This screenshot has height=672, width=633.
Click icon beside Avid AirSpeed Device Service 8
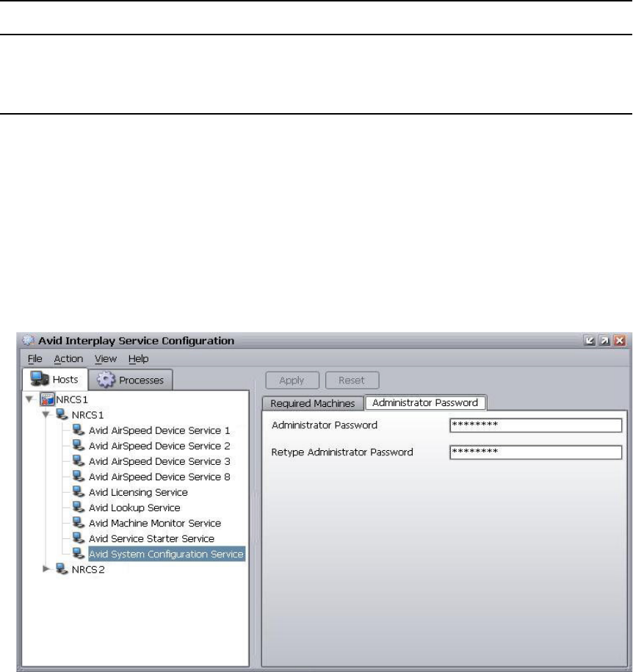point(78,476)
